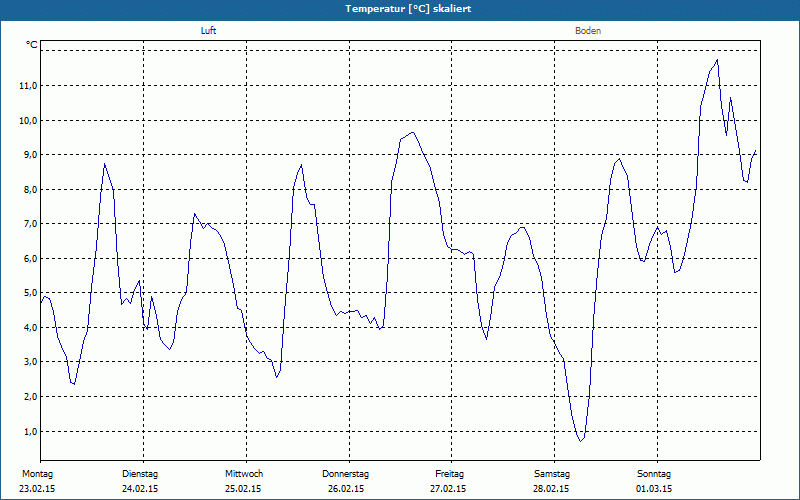800x500 pixels.
Task: Click the '°C' axis unit label
Action: tap(32, 45)
